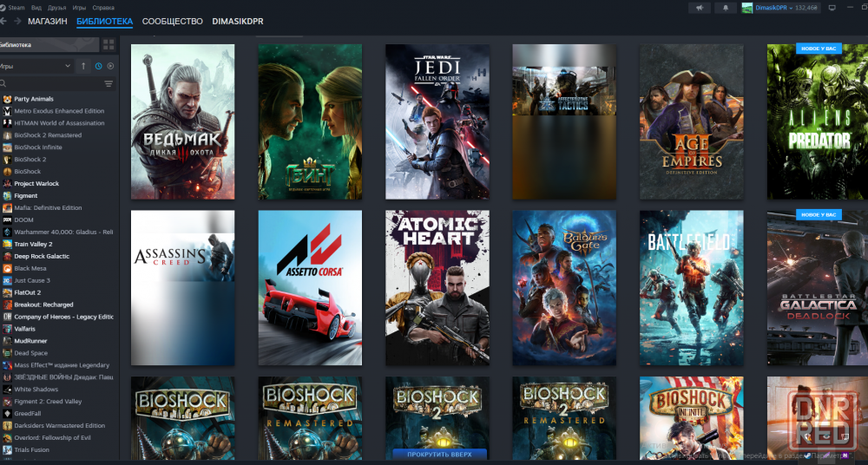Image resolution: width=868 pixels, height=465 pixels.
Task: Click the Just Cause 3 list icon
Action: [x=7, y=281]
